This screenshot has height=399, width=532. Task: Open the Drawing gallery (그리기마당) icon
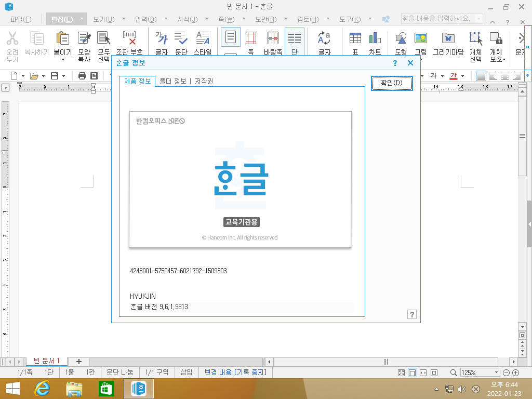point(448,38)
